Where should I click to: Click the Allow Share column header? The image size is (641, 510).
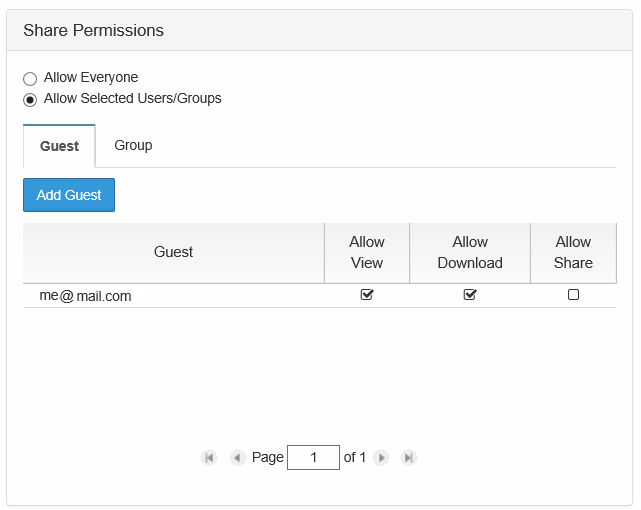tap(573, 253)
